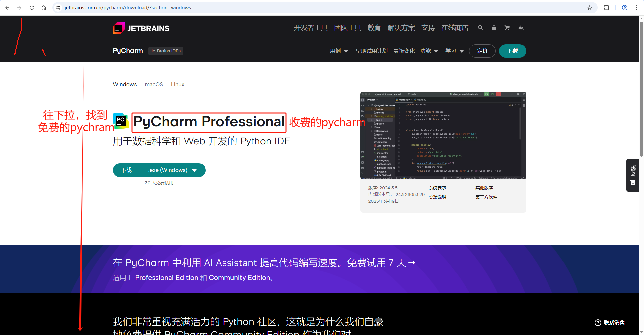Select the macOS tab
644x335 pixels.
tap(154, 84)
